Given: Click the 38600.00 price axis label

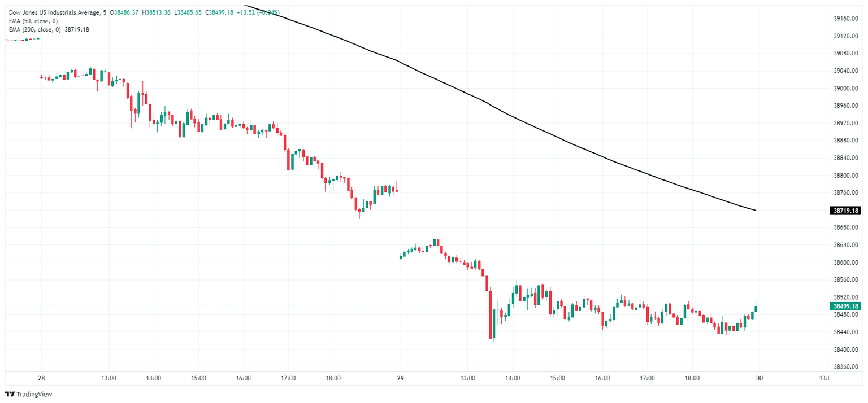Looking at the screenshot, I should (x=845, y=262).
